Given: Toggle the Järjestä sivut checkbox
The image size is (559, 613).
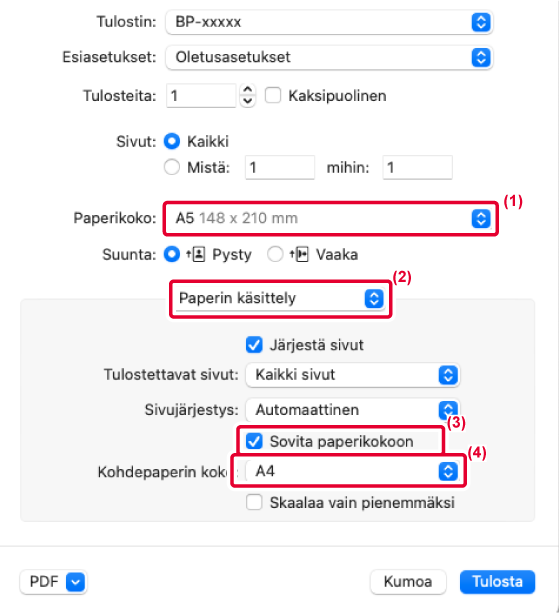Looking at the screenshot, I should click(x=254, y=345).
